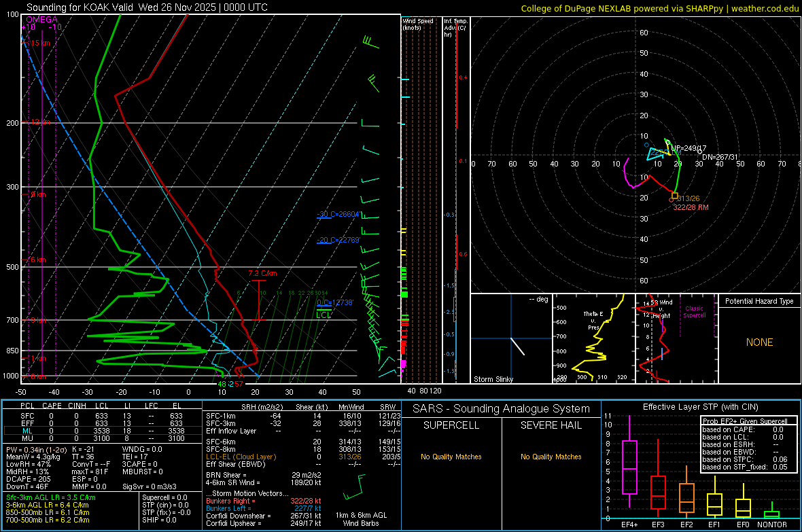Click the Classic Supercell marker label

click(x=694, y=312)
